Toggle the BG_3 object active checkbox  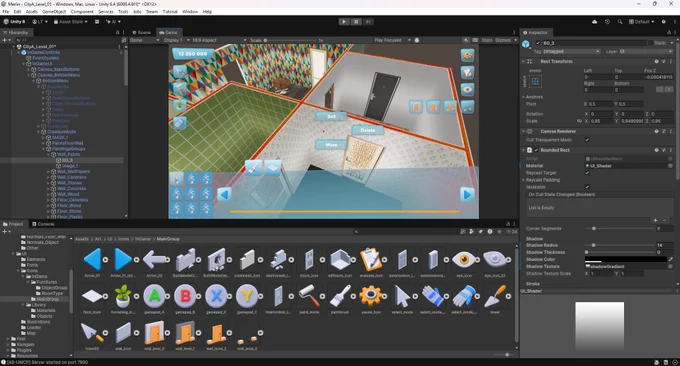(x=538, y=43)
